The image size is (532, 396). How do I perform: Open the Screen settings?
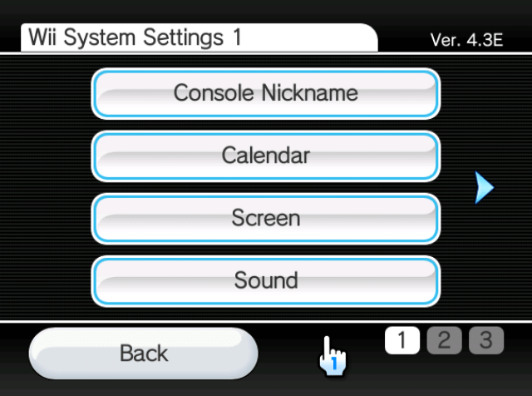pyautogui.click(x=266, y=218)
